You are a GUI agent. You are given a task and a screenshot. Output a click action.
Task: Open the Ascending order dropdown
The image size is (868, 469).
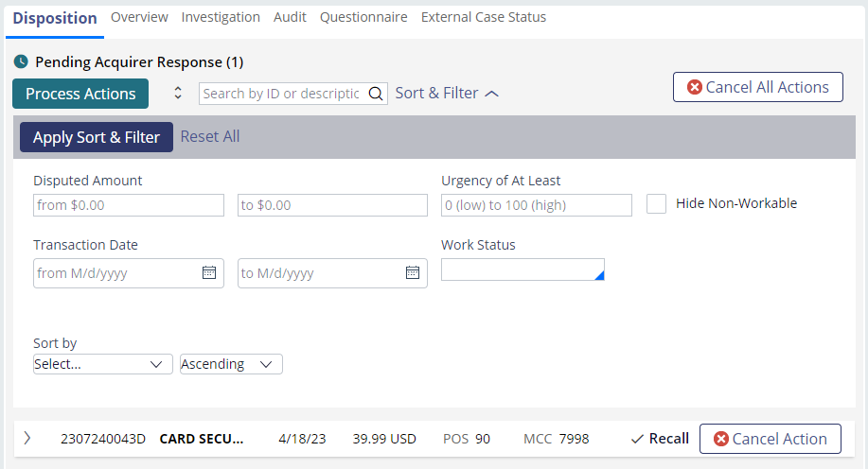click(x=231, y=364)
